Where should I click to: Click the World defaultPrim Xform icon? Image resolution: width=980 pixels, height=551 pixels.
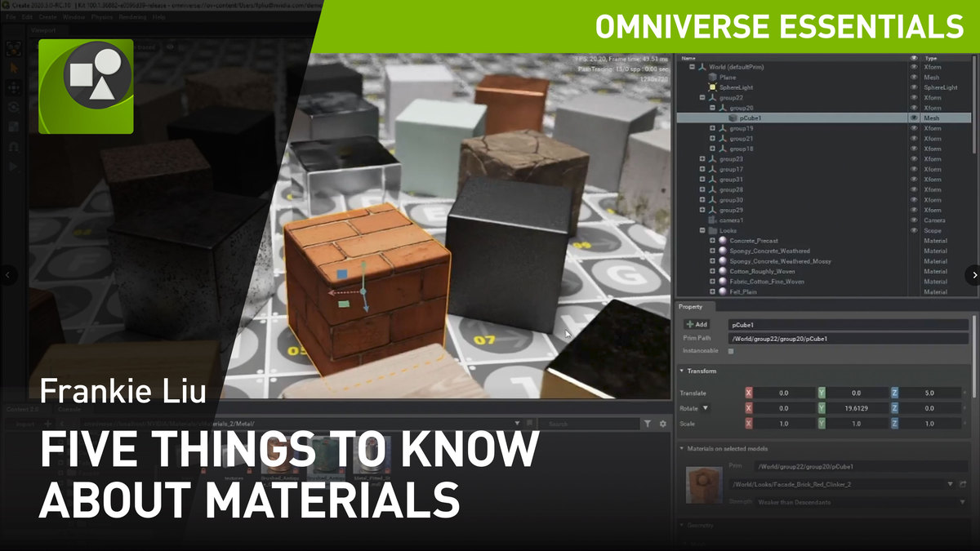coord(702,67)
